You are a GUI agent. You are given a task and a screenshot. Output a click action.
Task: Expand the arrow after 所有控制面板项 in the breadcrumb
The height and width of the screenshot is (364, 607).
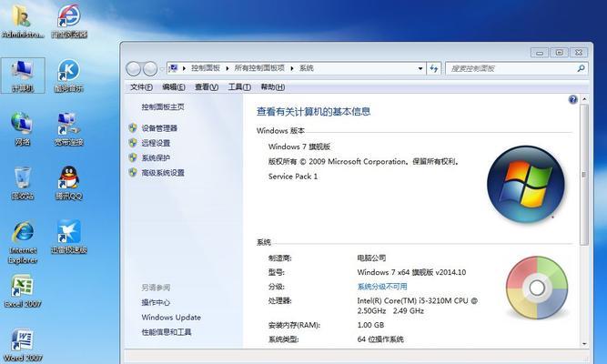(292, 68)
